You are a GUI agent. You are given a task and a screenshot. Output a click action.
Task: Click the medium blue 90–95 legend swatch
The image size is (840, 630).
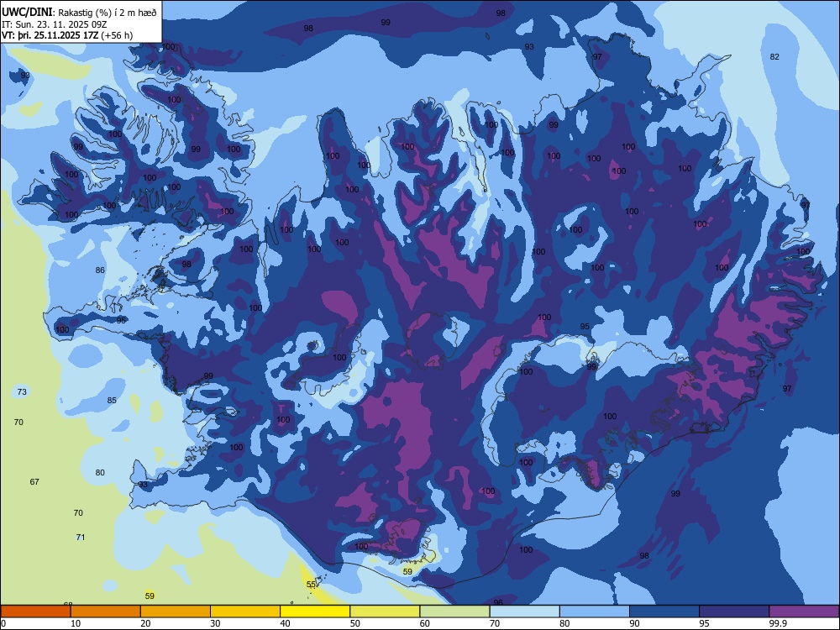pyautogui.click(x=664, y=612)
